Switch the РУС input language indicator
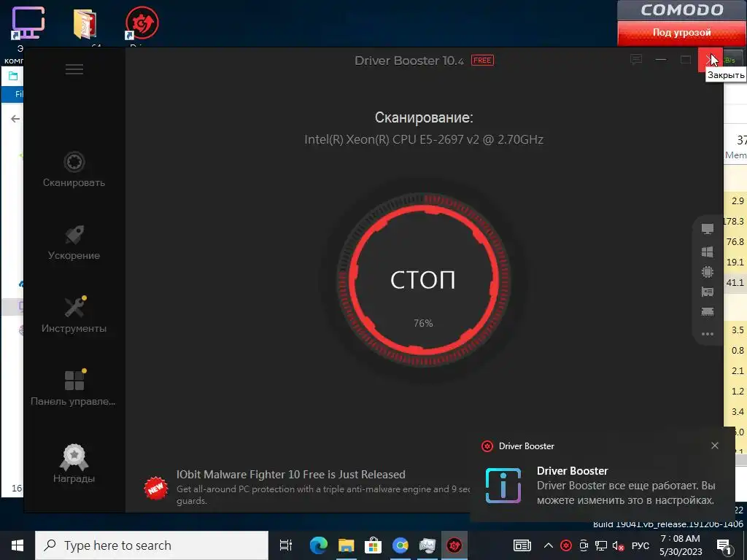Screen dimensions: 747x560 pyautogui.click(x=640, y=545)
